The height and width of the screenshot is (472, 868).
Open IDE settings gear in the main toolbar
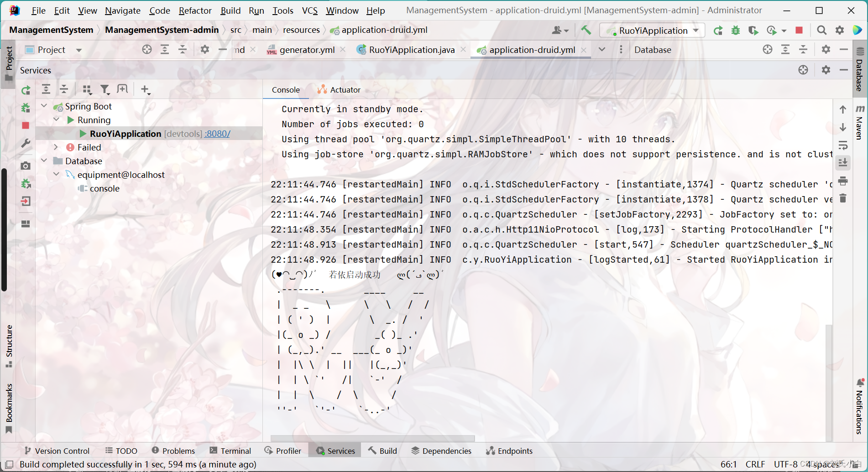pos(840,30)
